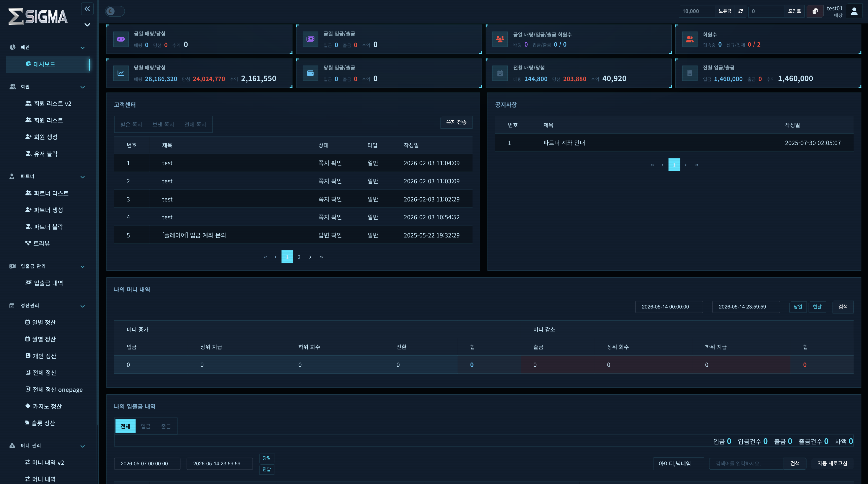
Task: Click the 한달 button in 나의 머니 내역
Action: click(x=817, y=307)
